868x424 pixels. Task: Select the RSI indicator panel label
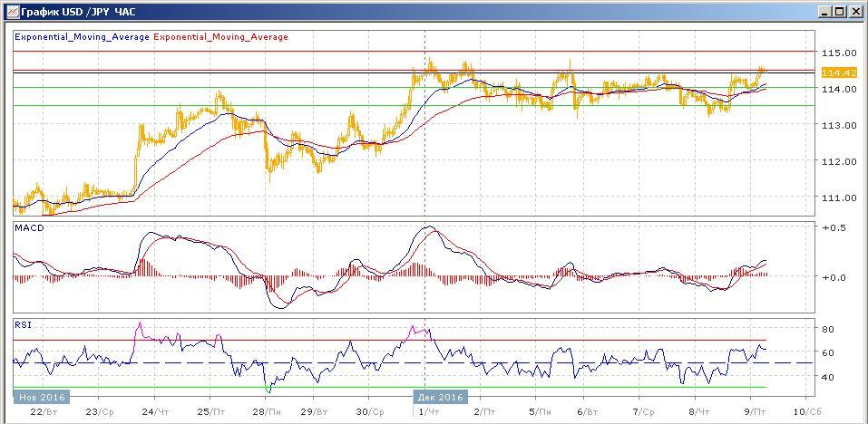click(x=23, y=323)
